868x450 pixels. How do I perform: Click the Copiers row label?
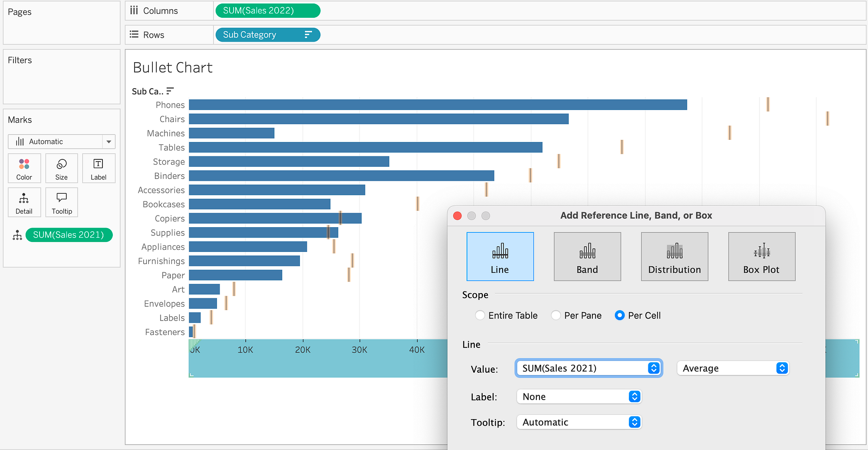170,218
